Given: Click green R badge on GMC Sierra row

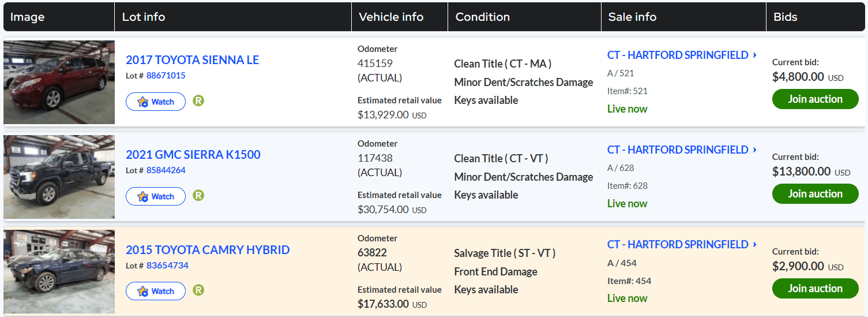Looking at the screenshot, I should [x=198, y=196].
